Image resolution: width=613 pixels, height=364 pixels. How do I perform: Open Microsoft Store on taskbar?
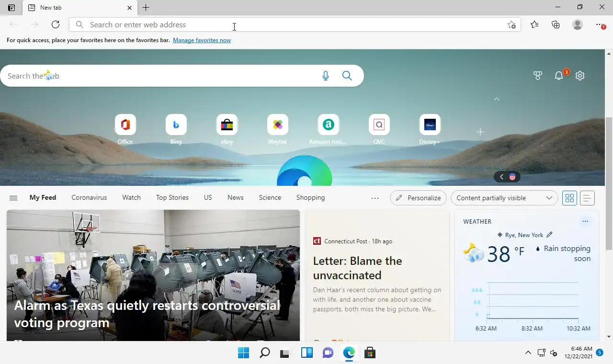click(x=370, y=353)
